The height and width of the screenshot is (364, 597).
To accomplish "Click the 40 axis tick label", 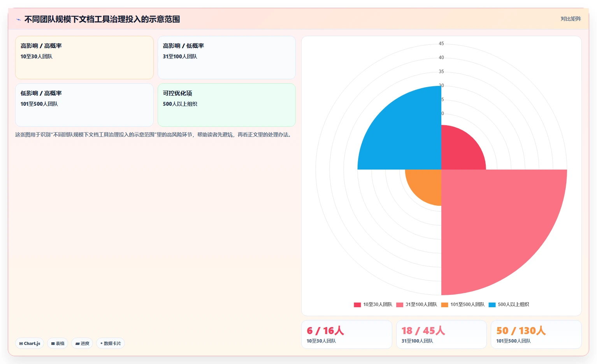I will (x=441, y=58).
